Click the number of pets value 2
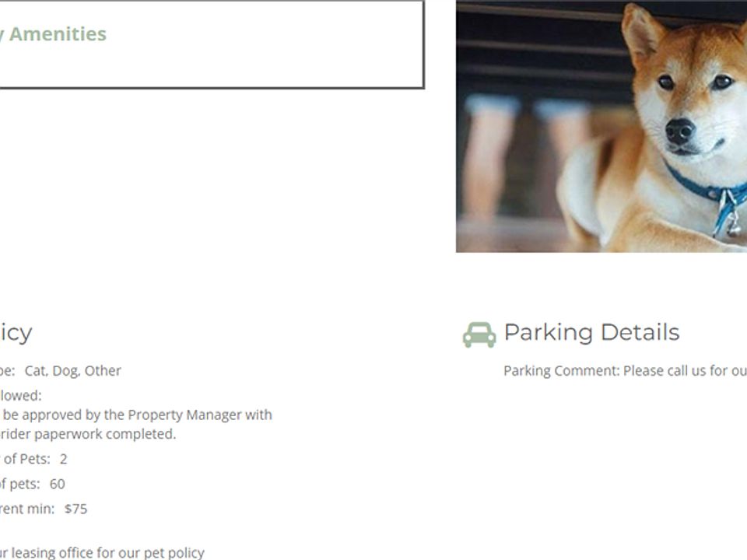 pos(64,460)
